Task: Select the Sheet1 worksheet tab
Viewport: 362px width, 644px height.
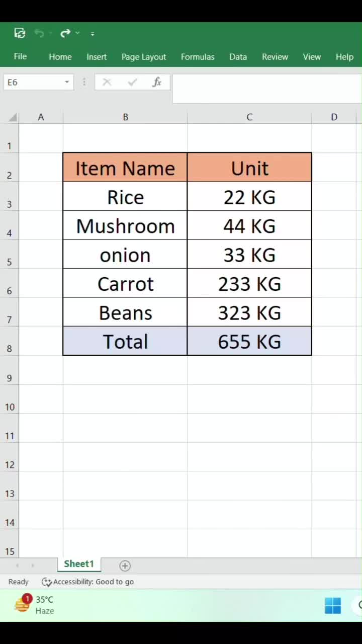Action: (x=79, y=564)
